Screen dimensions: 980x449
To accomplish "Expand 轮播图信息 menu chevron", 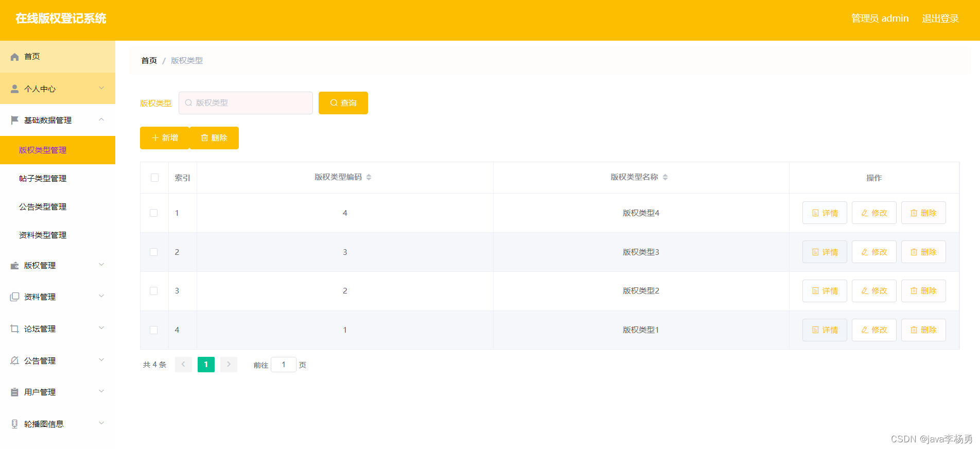I will pyautogui.click(x=101, y=423).
